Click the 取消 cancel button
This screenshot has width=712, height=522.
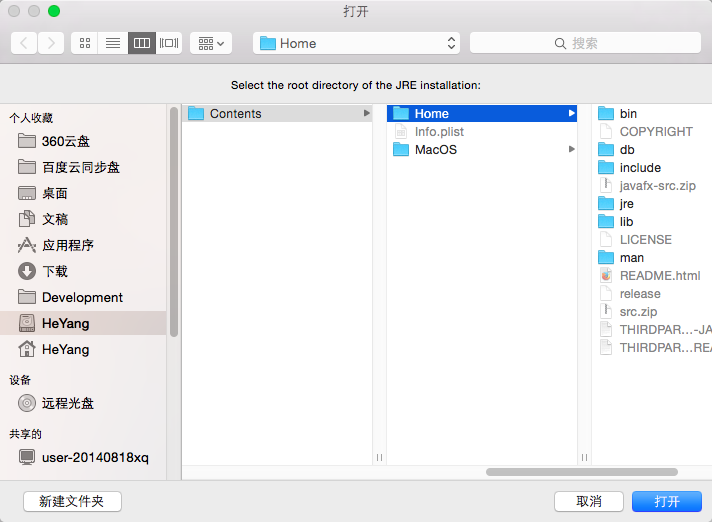589,502
